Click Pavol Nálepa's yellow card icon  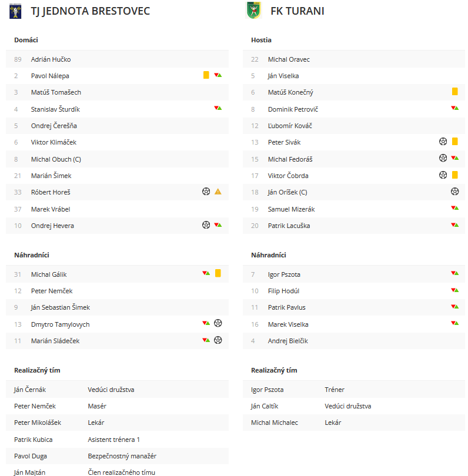[x=206, y=75]
